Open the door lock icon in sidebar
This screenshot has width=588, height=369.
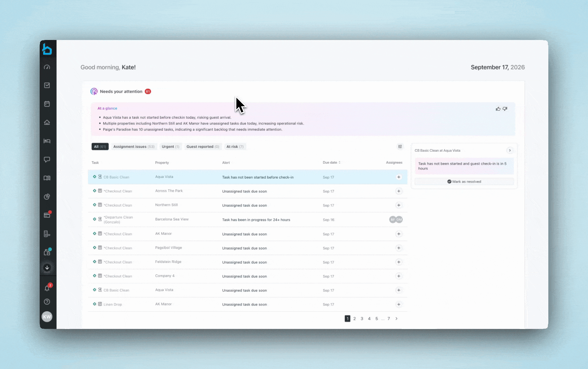(47, 234)
